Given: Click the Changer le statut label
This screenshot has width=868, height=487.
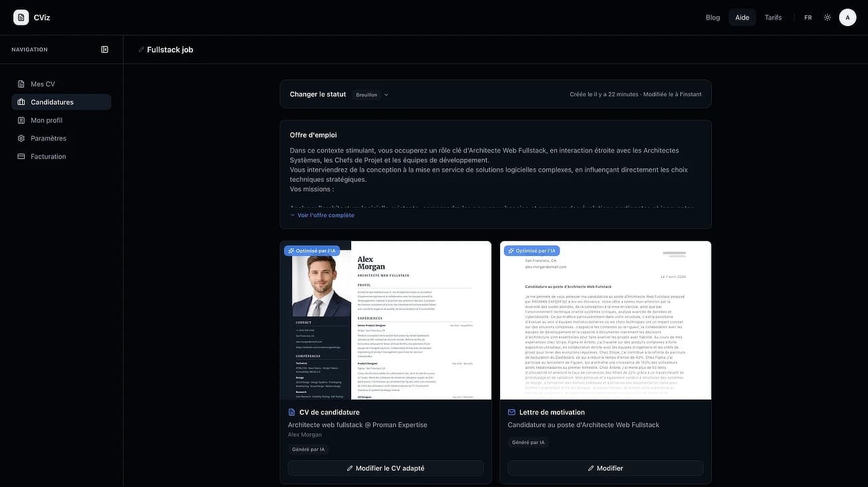Looking at the screenshot, I should click(318, 94).
